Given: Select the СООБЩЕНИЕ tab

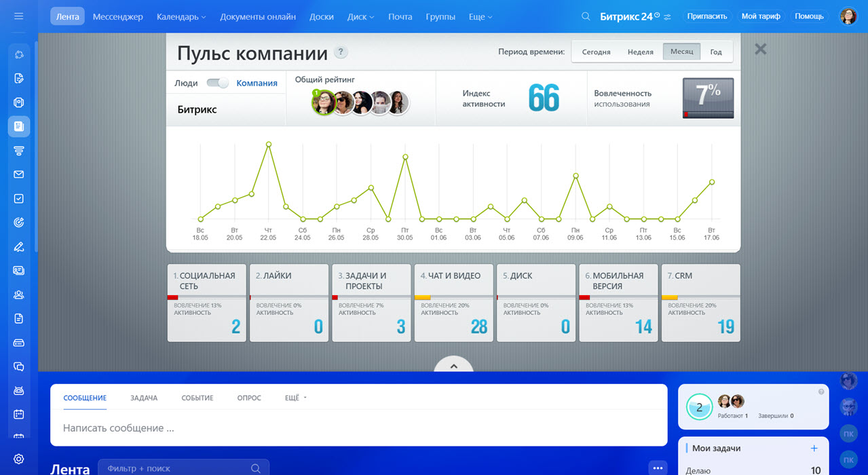Looking at the screenshot, I should click(x=85, y=398).
